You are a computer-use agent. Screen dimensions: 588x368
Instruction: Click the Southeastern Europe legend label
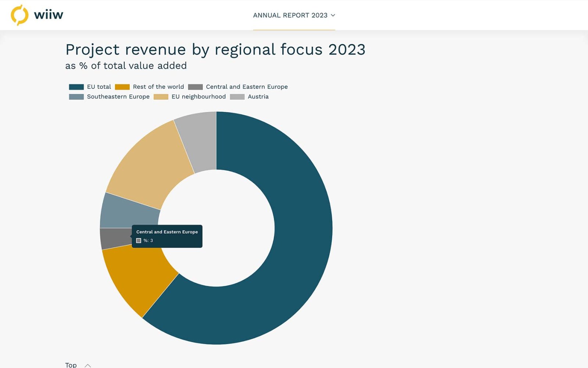pos(118,97)
